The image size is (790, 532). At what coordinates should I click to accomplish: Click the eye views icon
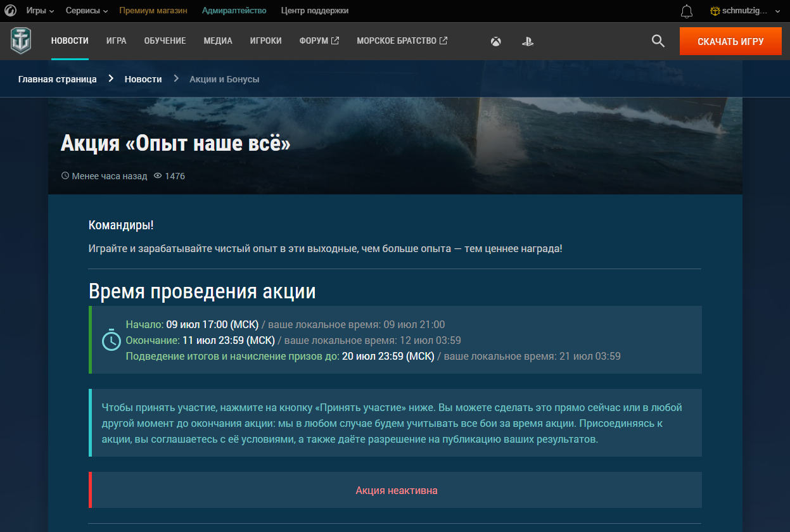(x=158, y=176)
